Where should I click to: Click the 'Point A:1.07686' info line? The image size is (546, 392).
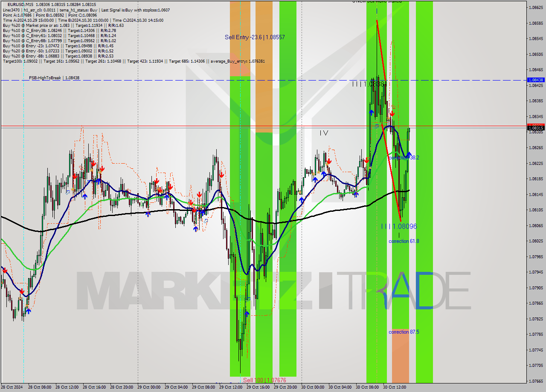(x=50, y=15)
